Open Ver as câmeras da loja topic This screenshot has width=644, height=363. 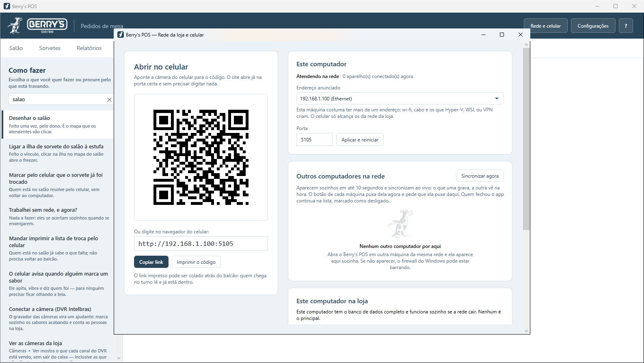[x=58, y=350]
